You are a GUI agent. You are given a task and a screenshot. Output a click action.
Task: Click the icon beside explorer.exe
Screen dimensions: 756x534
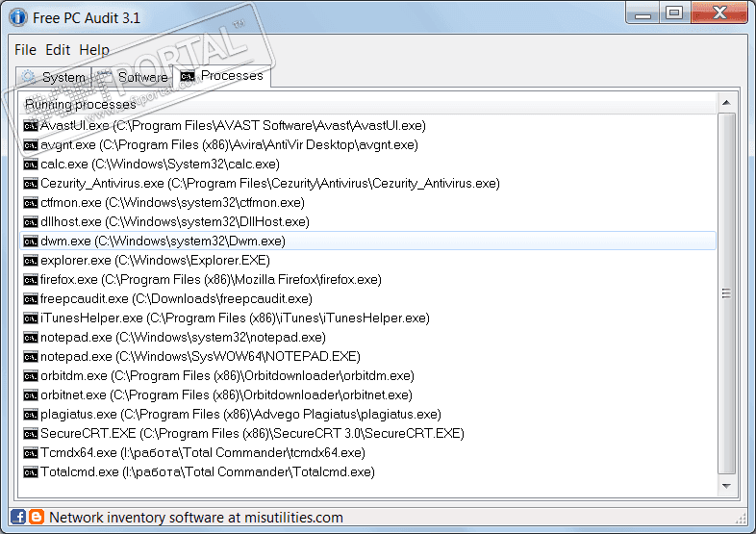click(x=31, y=261)
